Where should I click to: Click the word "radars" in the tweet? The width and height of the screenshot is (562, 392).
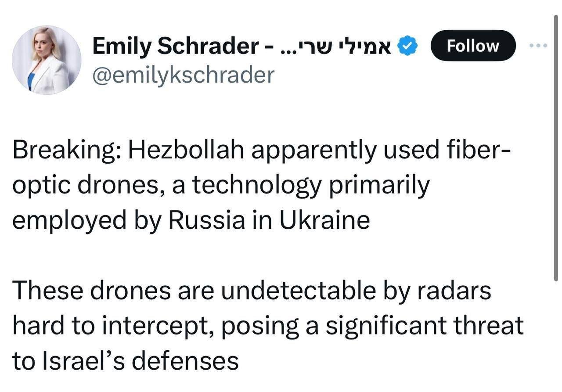(x=454, y=290)
